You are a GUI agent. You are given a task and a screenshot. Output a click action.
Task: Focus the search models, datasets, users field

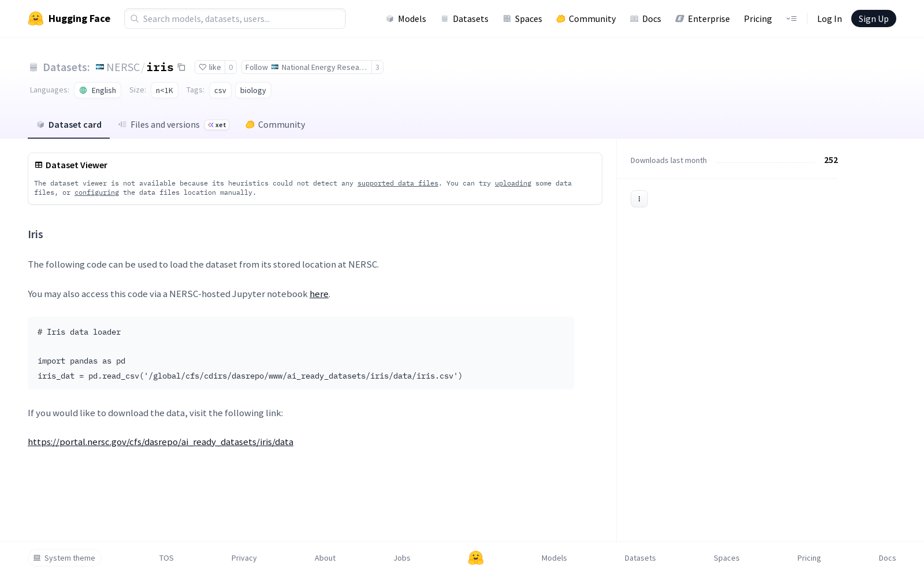[x=235, y=18]
